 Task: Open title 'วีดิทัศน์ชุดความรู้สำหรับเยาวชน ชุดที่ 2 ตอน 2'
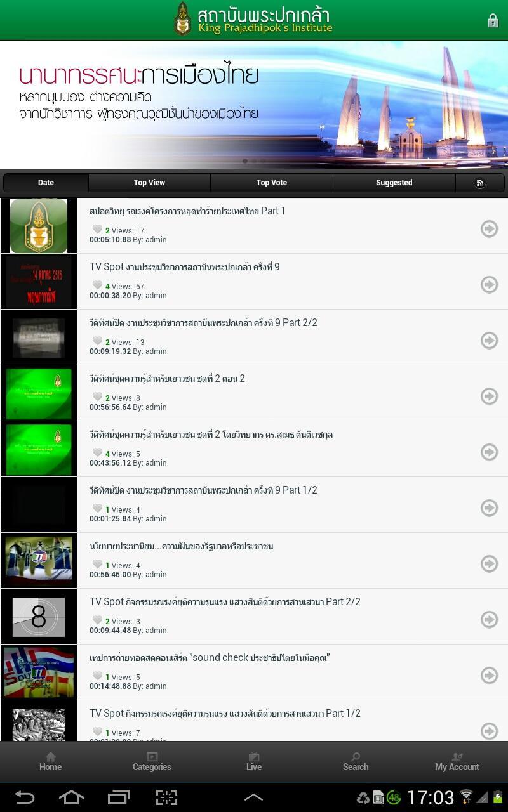tap(167, 379)
